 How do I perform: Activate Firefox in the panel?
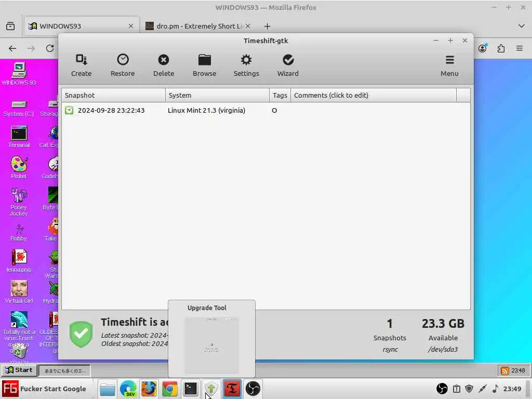(x=149, y=389)
